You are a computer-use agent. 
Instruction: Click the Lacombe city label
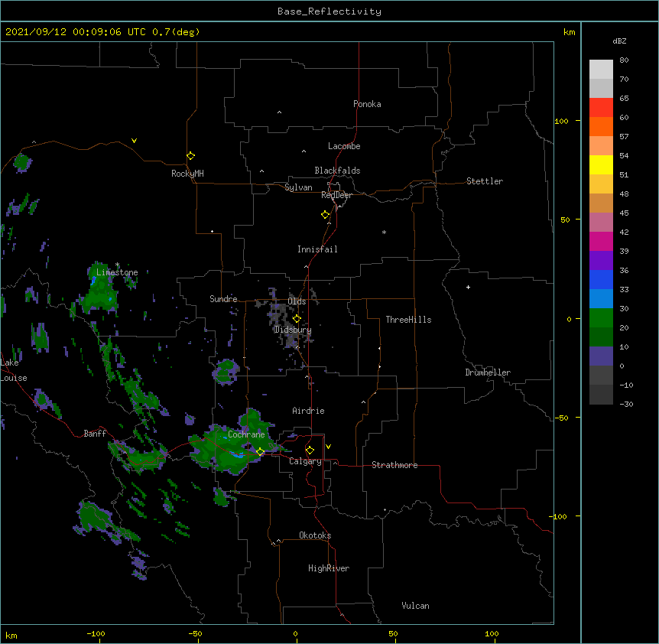pyautogui.click(x=344, y=146)
